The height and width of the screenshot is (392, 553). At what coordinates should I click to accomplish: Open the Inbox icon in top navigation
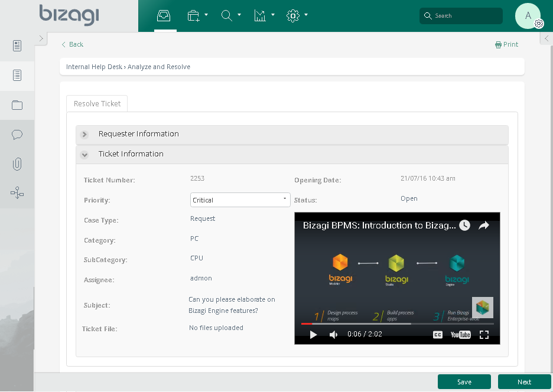tap(164, 15)
